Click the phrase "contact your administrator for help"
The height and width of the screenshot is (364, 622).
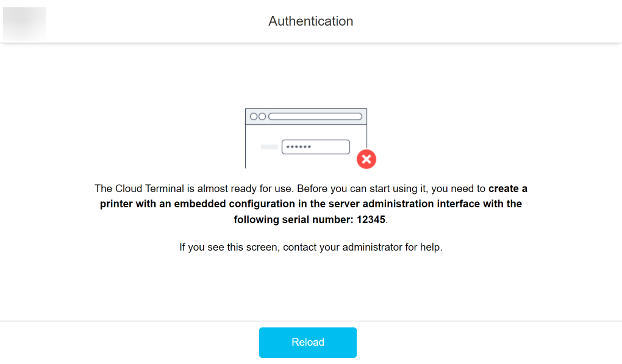click(362, 248)
